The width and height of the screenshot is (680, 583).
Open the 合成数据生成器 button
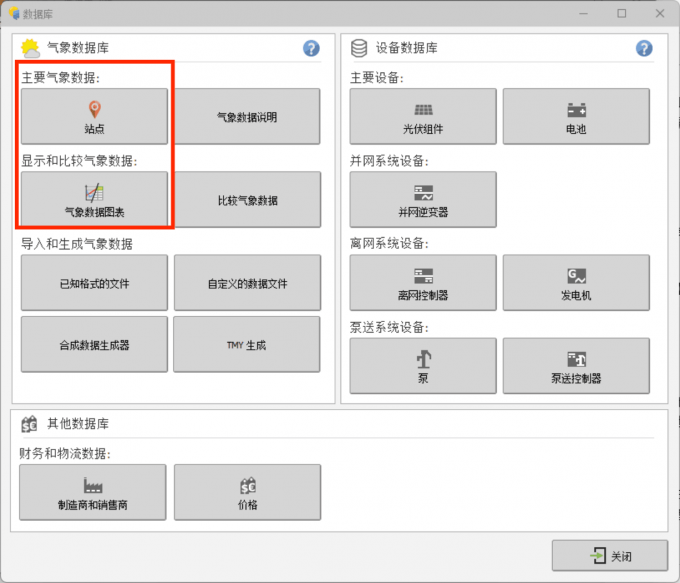(x=94, y=344)
